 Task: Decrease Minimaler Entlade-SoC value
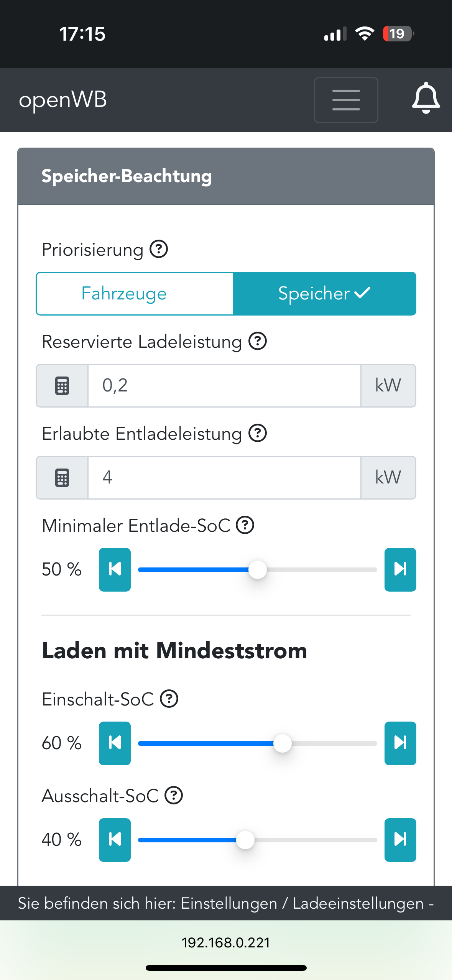(x=115, y=569)
